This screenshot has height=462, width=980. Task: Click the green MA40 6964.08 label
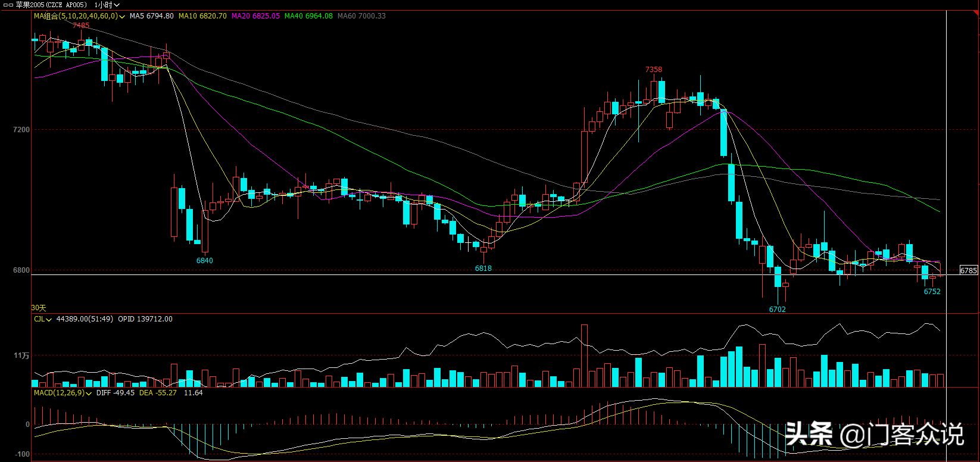[308, 16]
